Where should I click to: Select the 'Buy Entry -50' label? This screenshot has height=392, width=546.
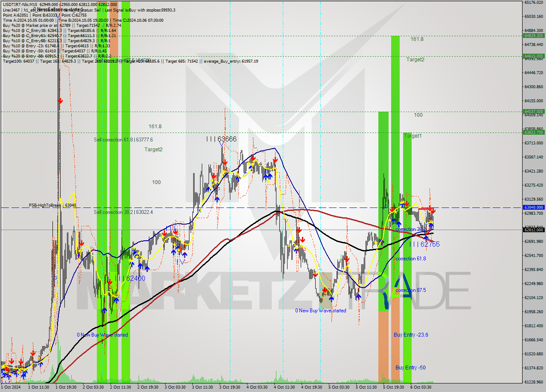point(410,367)
